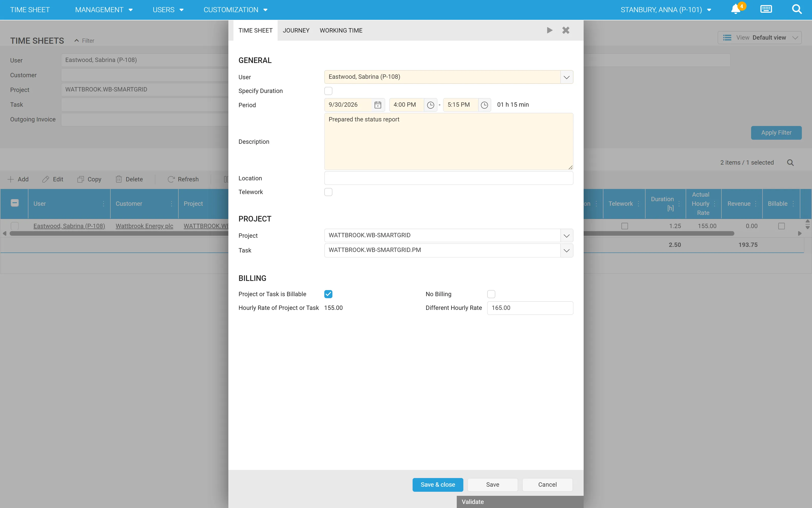The height and width of the screenshot is (508, 812).
Task: Expand the Task dropdown
Action: (566, 251)
